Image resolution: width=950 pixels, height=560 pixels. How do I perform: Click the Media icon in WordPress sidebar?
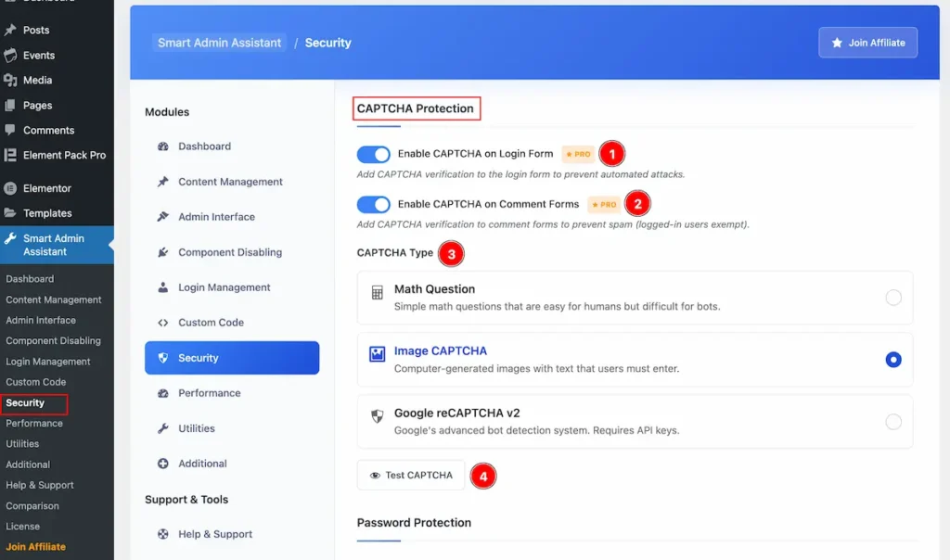coord(10,80)
